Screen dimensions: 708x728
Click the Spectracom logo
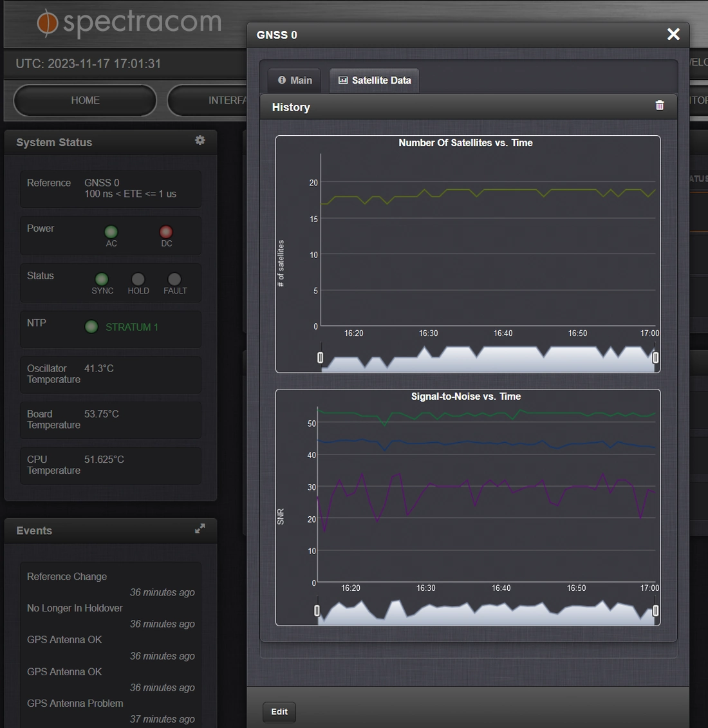pyautogui.click(x=129, y=23)
